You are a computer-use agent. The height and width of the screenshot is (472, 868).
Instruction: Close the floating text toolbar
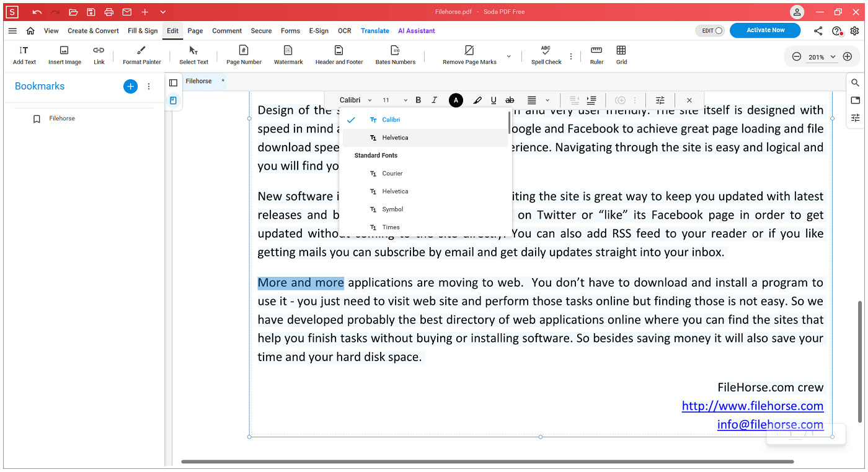689,100
